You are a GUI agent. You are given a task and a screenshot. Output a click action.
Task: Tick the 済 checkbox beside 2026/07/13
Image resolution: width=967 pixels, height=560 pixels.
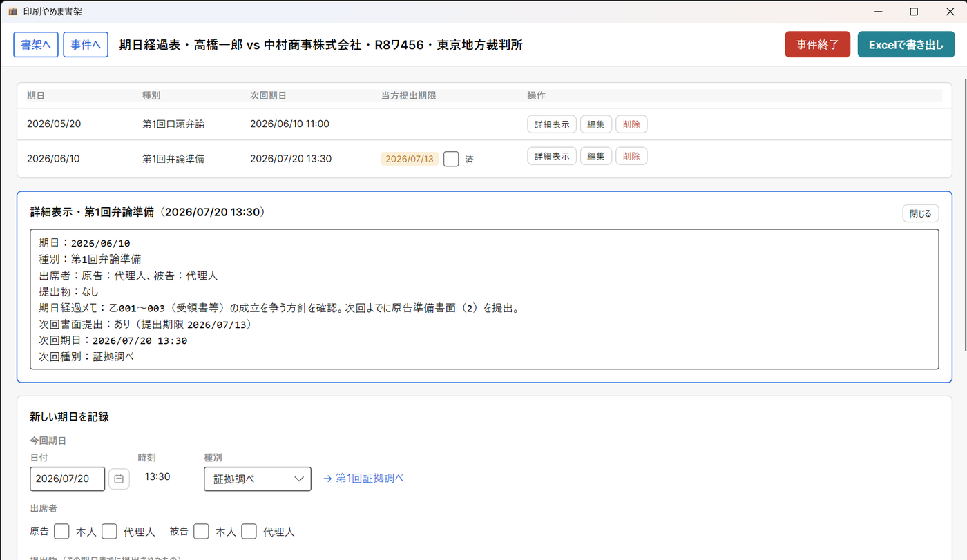pyautogui.click(x=451, y=159)
